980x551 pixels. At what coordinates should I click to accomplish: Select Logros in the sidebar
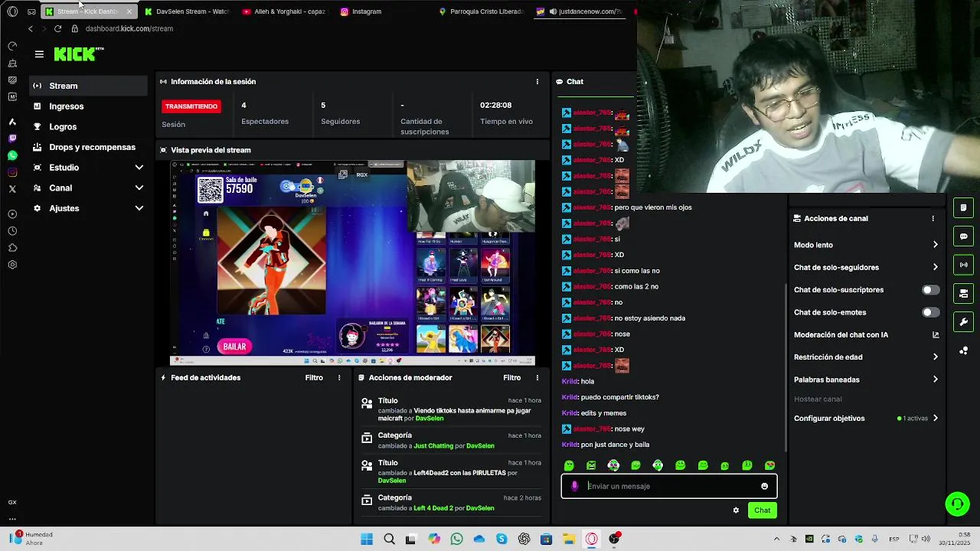point(89,126)
